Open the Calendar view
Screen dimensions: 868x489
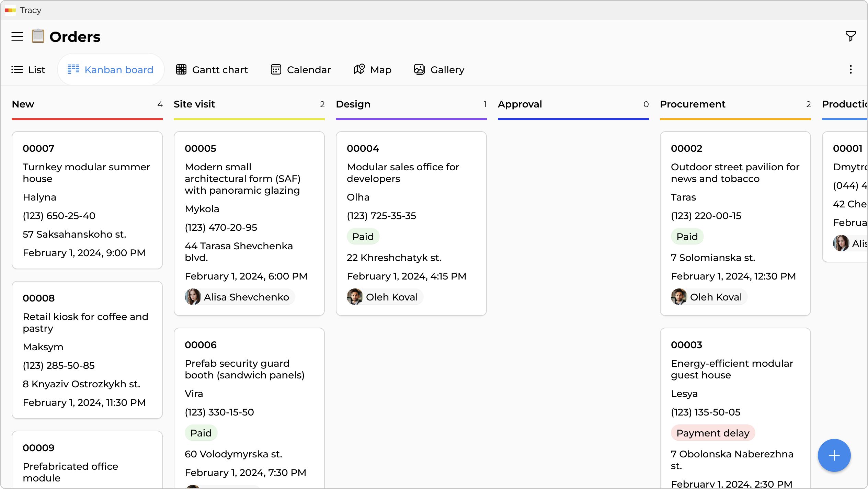(x=300, y=70)
